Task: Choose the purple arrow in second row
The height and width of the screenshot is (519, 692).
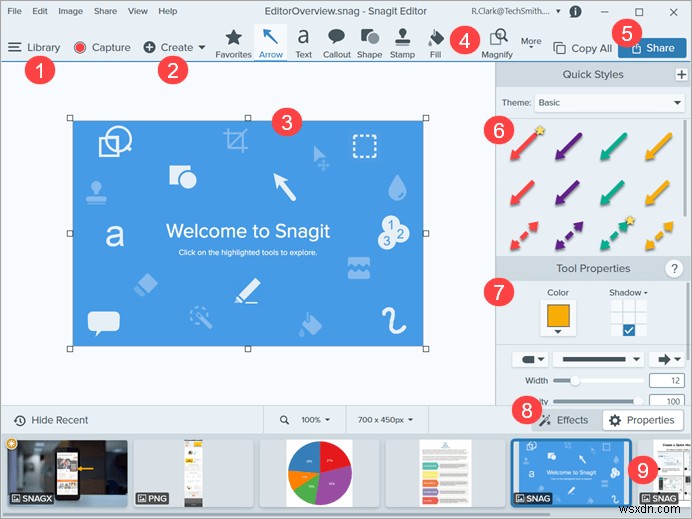Action: click(x=568, y=192)
